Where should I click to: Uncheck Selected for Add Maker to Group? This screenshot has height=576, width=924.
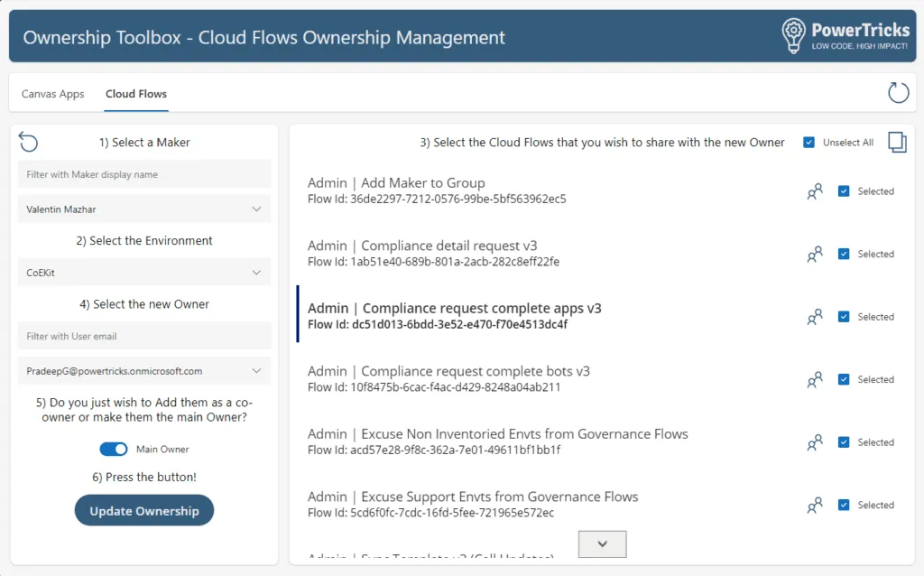point(844,191)
